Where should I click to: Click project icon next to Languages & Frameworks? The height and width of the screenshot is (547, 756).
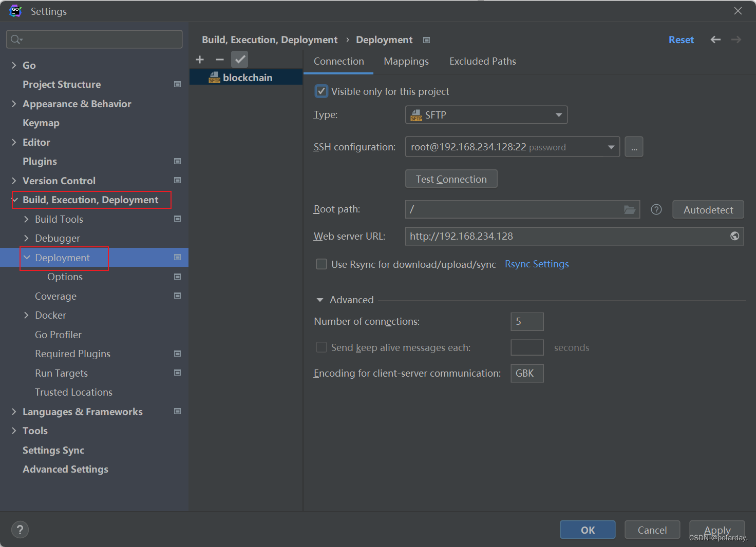pos(177,411)
